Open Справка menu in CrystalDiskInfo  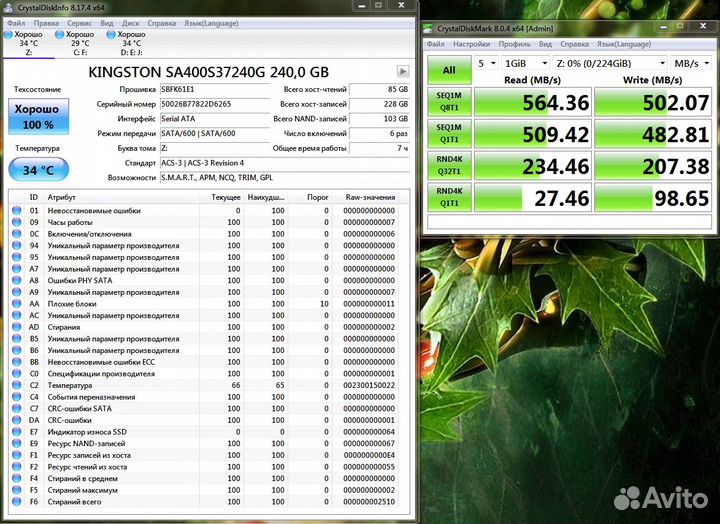click(162, 23)
